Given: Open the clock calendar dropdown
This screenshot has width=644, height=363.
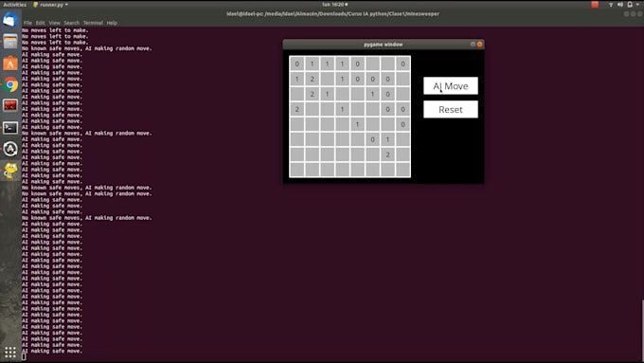Looking at the screenshot, I should [334, 5].
